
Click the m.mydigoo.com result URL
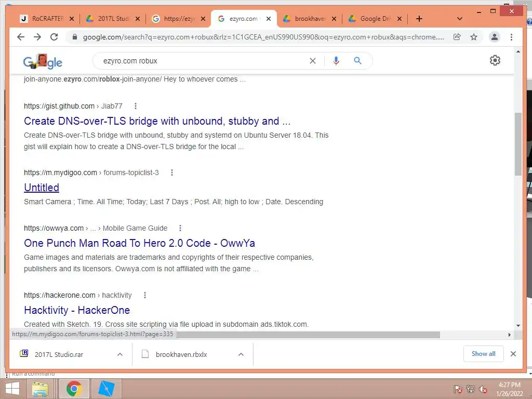point(91,172)
